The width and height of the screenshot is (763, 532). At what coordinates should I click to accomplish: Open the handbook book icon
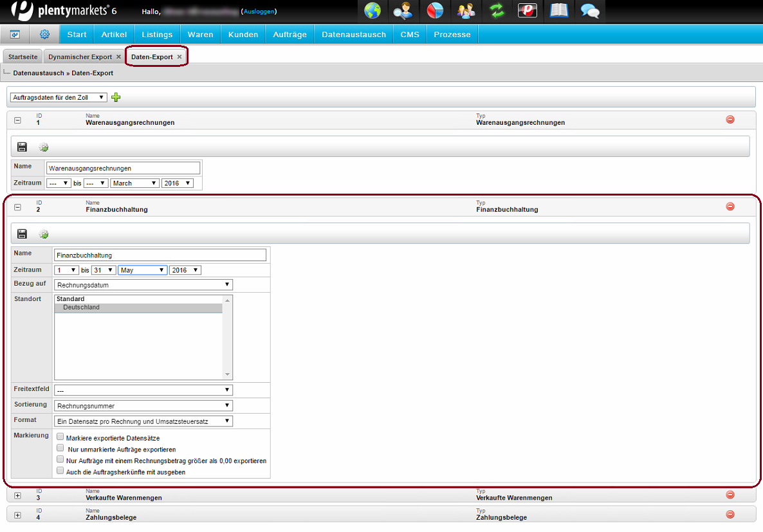(558, 11)
